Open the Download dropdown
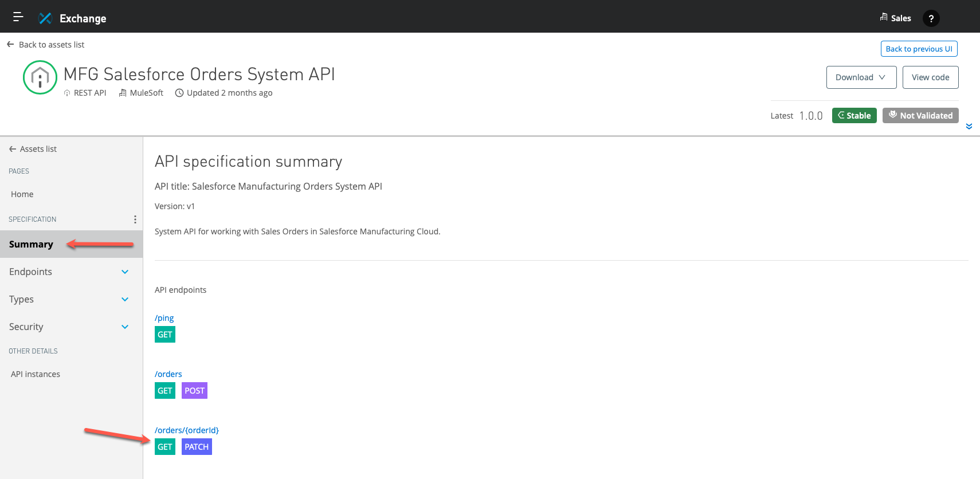 tap(861, 77)
